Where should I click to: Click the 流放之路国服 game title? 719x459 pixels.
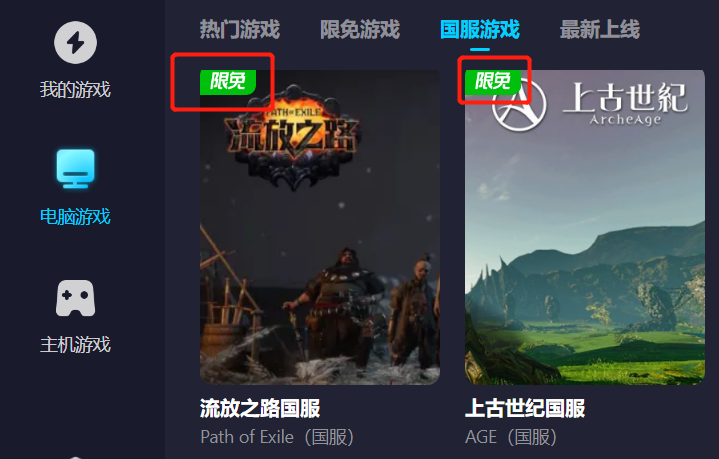click(260, 408)
